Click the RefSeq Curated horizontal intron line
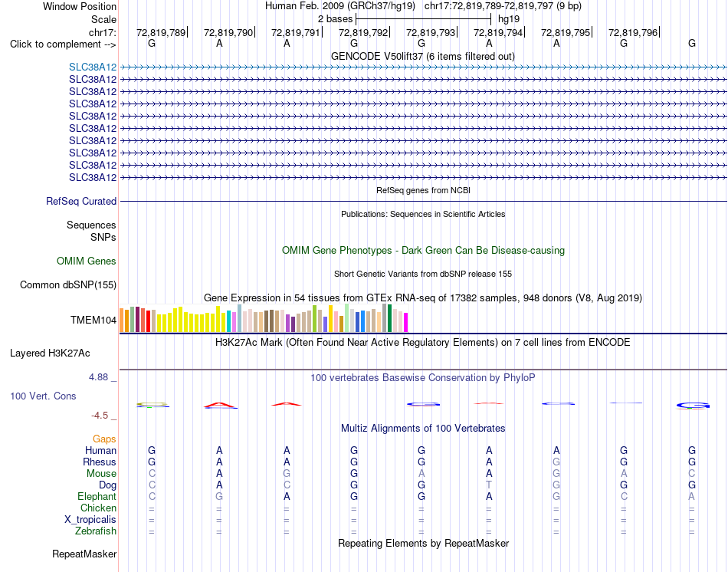The image size is (728, 572). [423, 201]
